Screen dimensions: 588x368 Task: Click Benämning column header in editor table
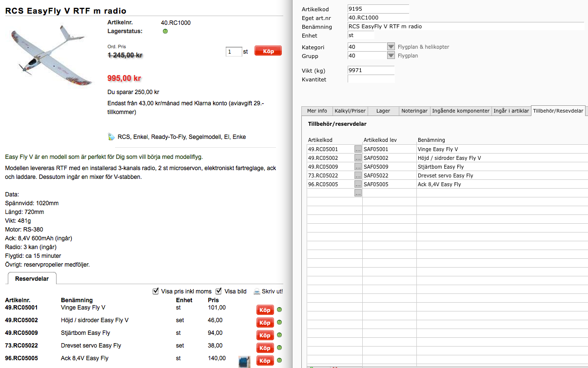coord(431,140)
